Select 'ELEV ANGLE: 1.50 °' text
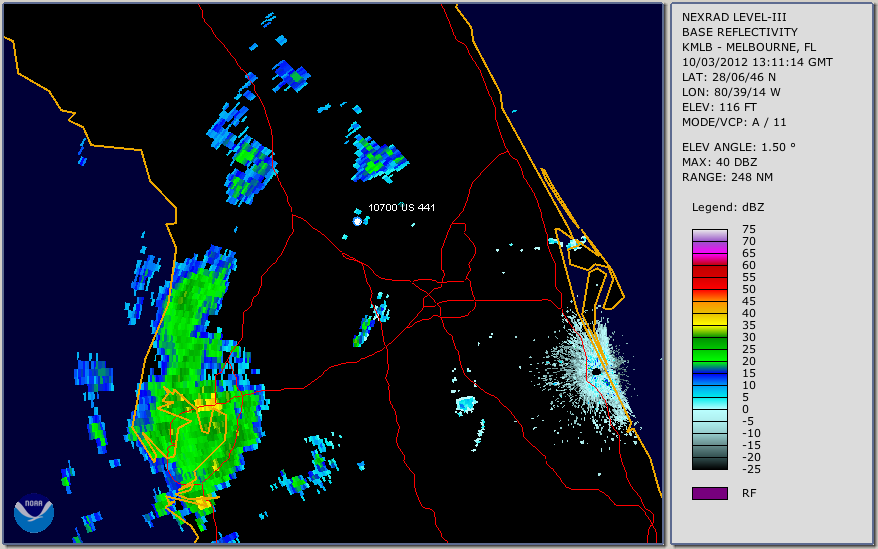This screenshot has width=878, height=549. pyautogui.click(x=739, y=147)
